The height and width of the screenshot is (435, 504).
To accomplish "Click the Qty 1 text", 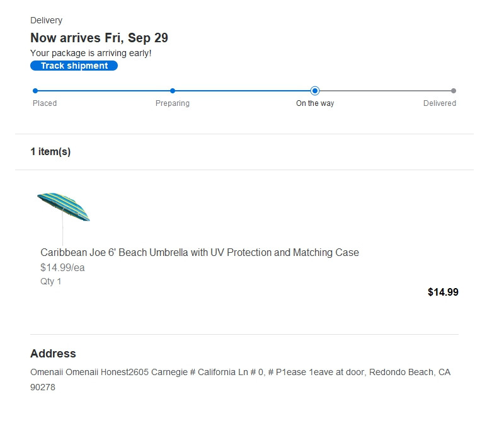I will pyautogui.click(x=51, y=281).
